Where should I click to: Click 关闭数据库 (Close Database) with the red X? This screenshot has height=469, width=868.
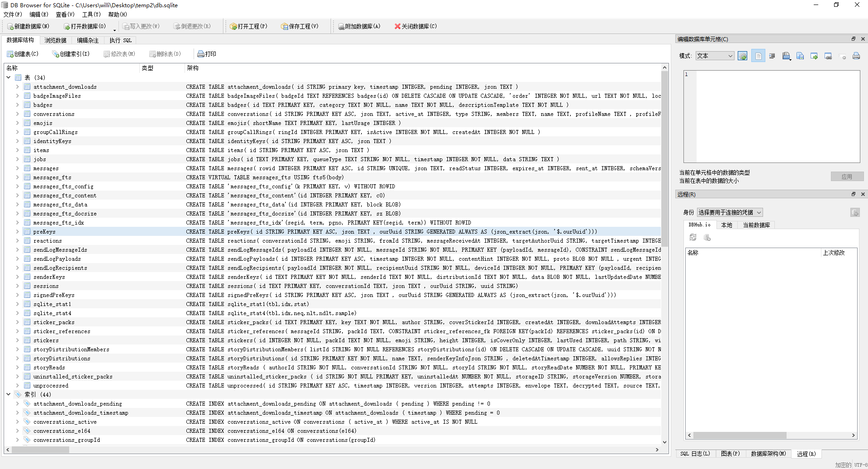415,26
